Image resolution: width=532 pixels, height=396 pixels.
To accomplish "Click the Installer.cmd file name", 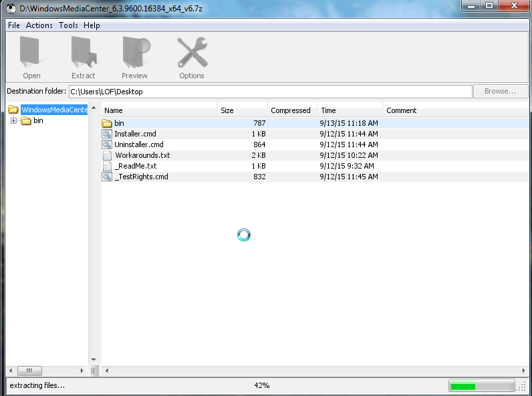I will click(135, 134).
